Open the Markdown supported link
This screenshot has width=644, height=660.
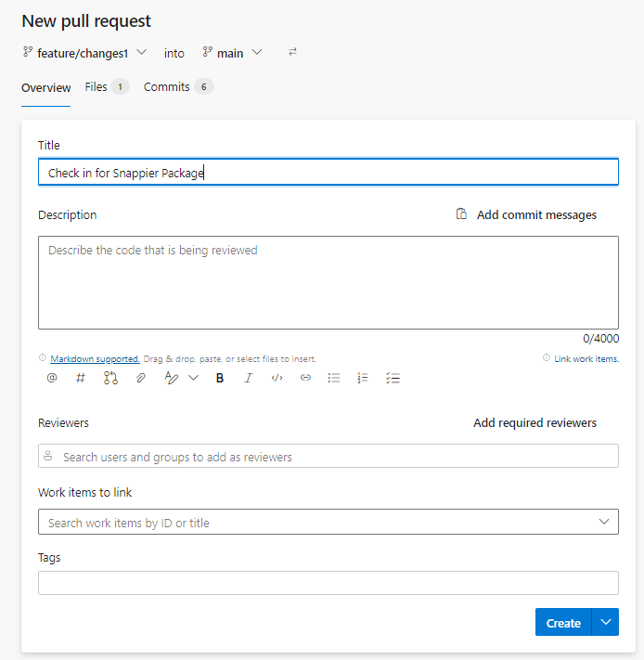coord(95,358)
